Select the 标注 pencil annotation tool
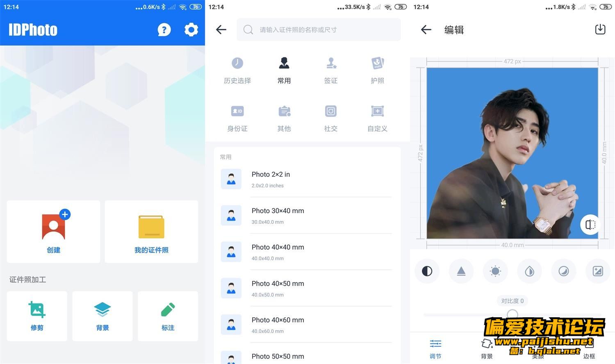This screenshot has height=364, width=615. click(168, 316)
